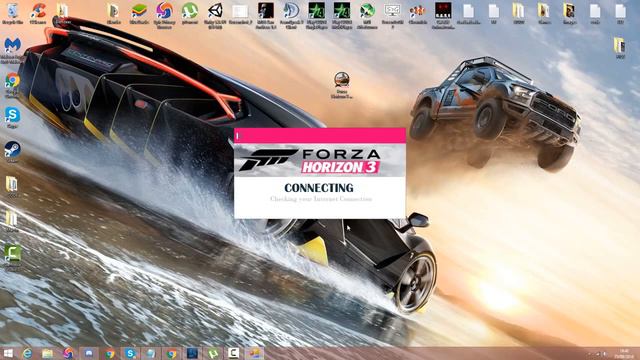Open the Skype desktop shortcut
The width and height of the screenshot is (640, 360).
tap(12, 118)
